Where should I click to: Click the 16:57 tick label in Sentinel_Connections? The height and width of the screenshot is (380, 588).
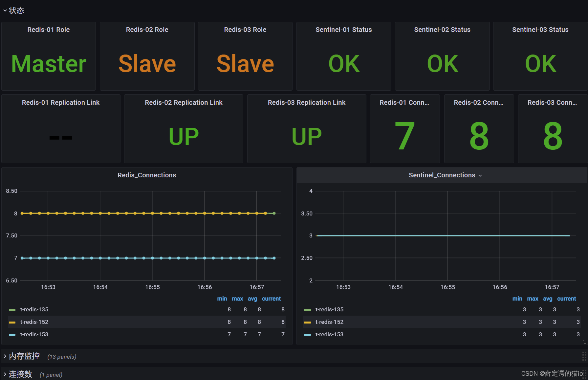(552, 287)
